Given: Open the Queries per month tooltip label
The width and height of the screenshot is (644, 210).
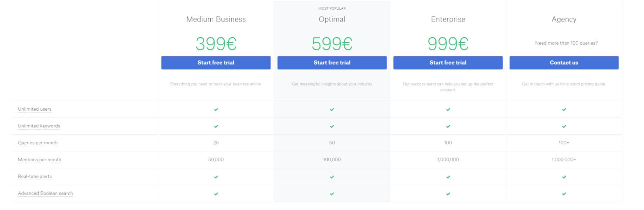Looking at the screenshot, I should 38,143.
